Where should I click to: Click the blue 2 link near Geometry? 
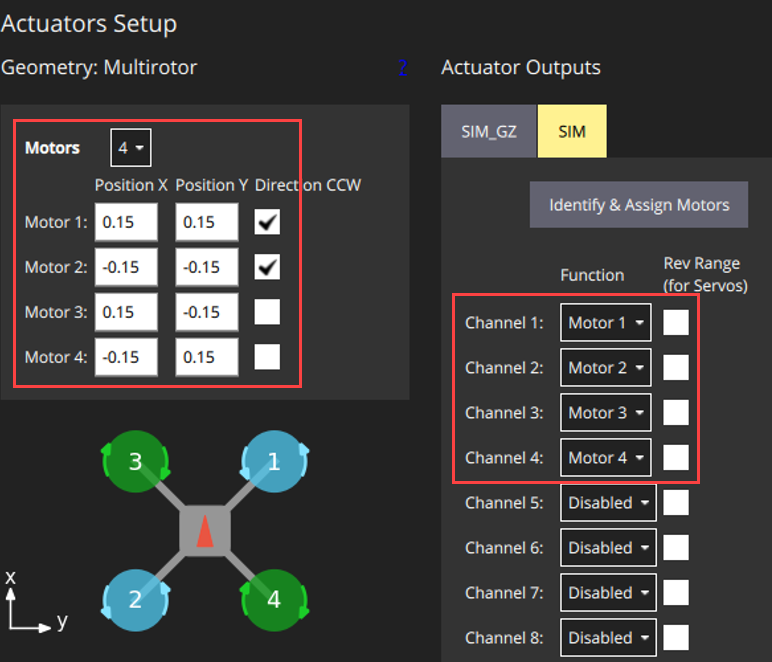click(403, 68)
